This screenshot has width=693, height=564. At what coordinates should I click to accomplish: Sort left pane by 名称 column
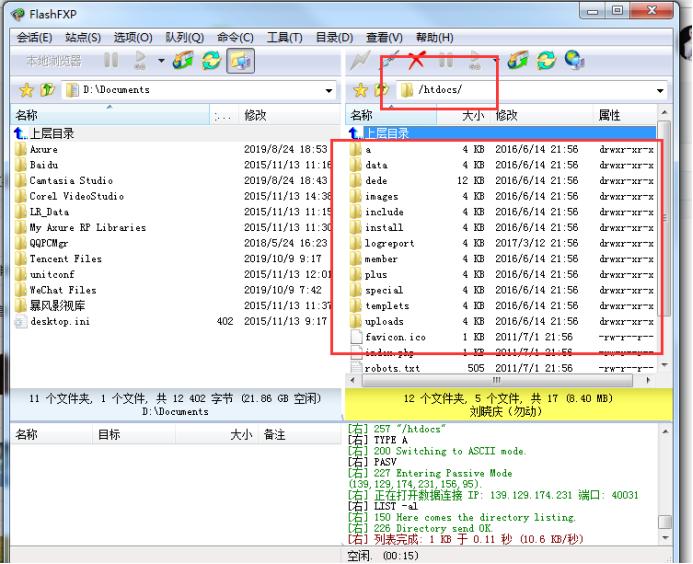(x=110, y=115)
